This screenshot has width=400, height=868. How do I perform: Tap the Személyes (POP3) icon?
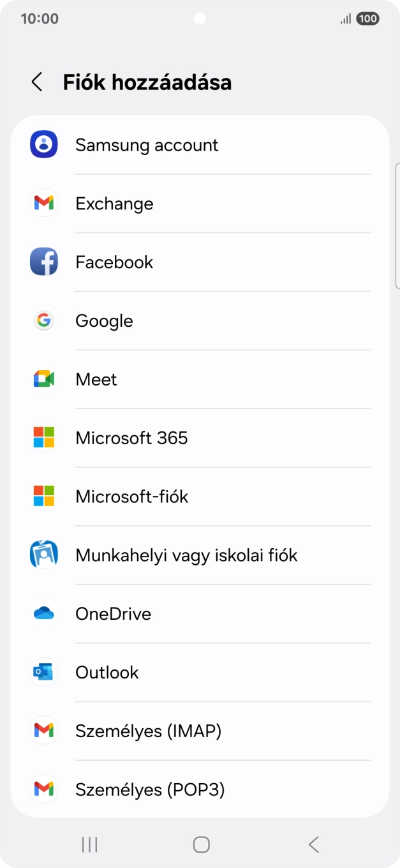[43, 789]
